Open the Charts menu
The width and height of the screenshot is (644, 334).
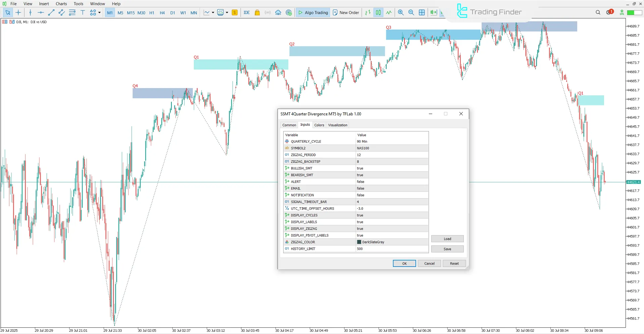pos(61,4)
